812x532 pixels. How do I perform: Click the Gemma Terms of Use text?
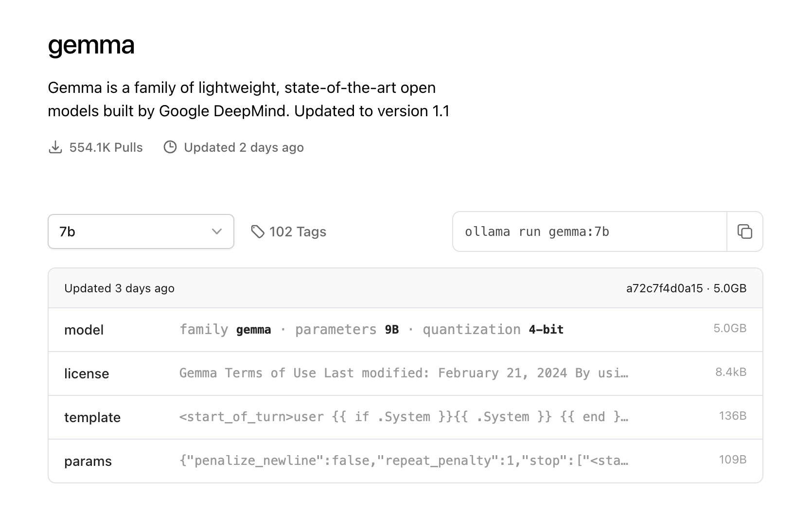[x=404, y=373]
